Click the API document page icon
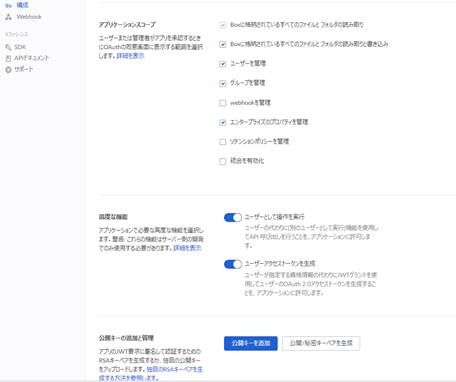This screenshot has width=456, height=382. [x=8, y=58]
